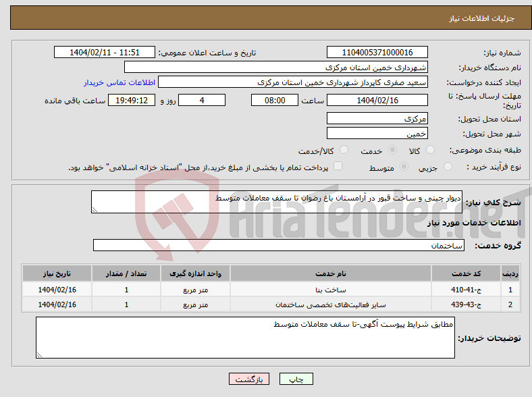This screenshot has width=532, height=397.
Task: Select the کالا radio button
Action: coord(430,150)
